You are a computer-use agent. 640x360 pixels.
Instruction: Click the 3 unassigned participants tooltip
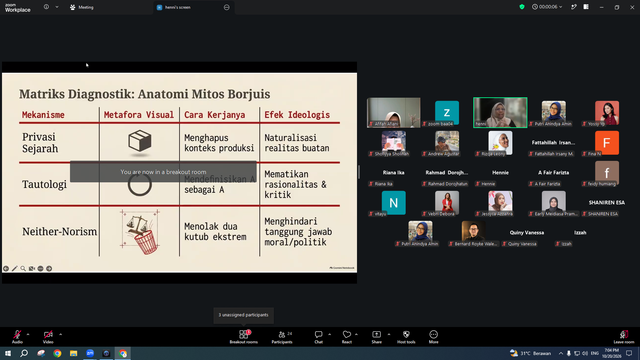click(x=243, y=315)
